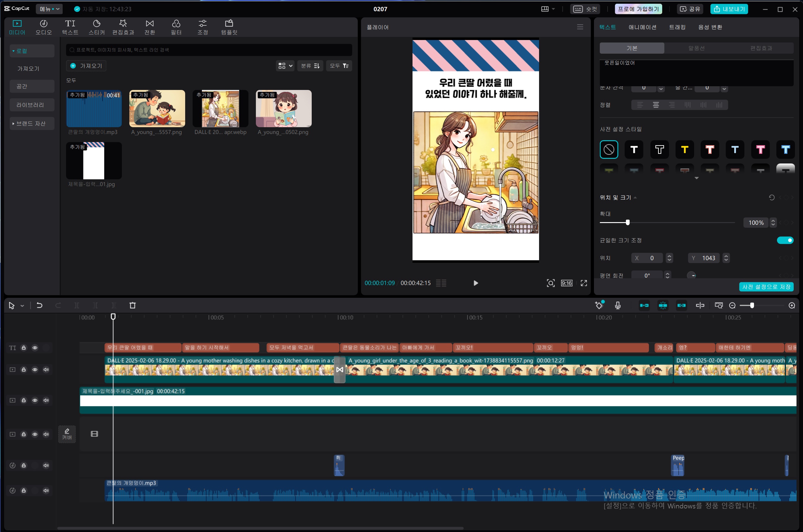Screen dimensions: 803x532
Task: Click the transition icon between video clips
Action: pos(340,369)
